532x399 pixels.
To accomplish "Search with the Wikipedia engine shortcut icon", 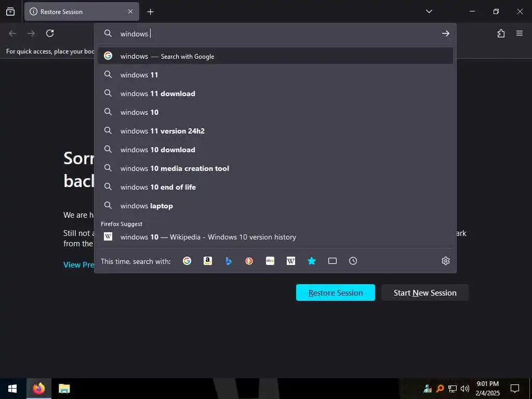I will (x=291, y=261).
